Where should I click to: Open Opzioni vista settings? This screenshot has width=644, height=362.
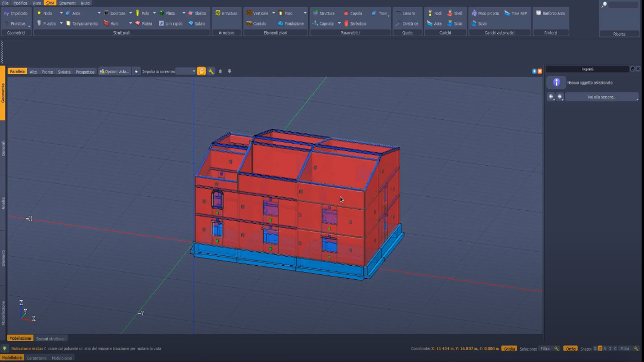click(114, 72)
